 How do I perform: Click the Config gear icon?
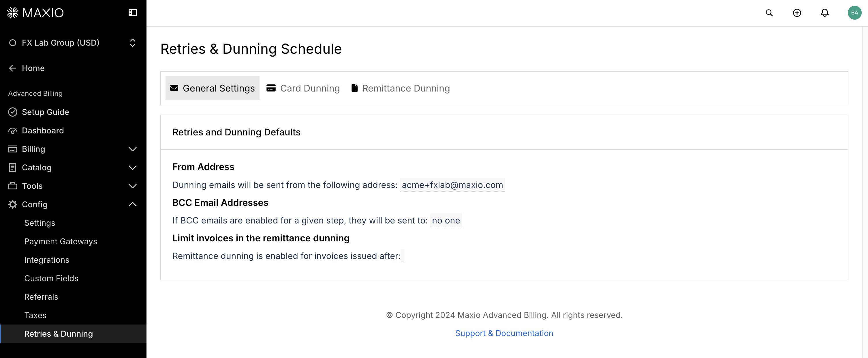click(13, 204)
